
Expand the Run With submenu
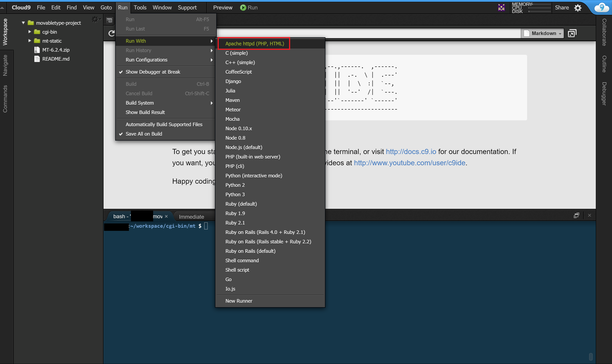(x=166, y=41)
